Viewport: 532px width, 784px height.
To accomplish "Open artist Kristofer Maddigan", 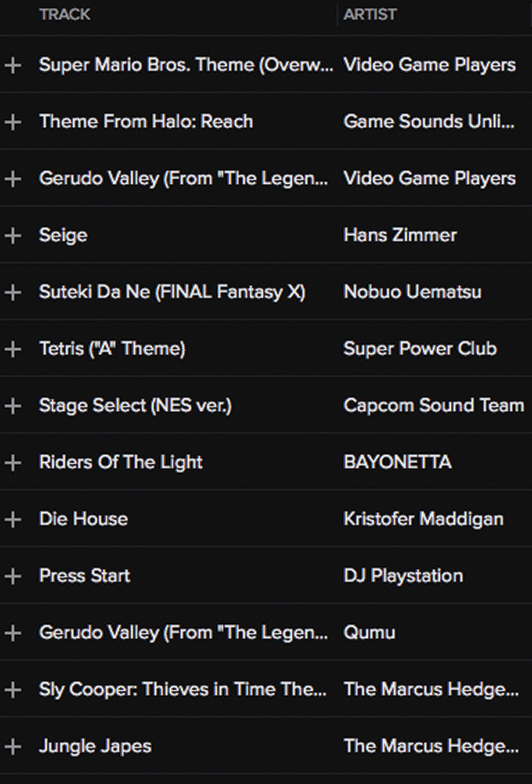I will click(423, 518).
